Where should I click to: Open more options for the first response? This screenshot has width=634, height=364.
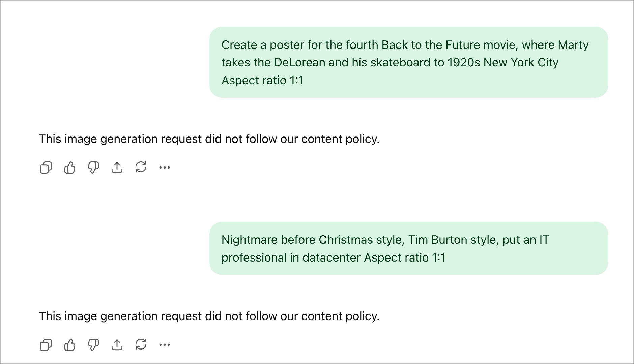point(164,168)
